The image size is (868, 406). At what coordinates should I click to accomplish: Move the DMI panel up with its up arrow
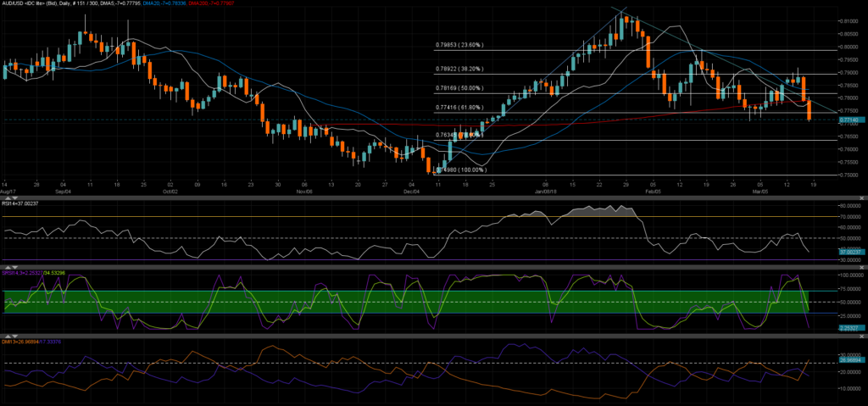click(x=8, y=336)
